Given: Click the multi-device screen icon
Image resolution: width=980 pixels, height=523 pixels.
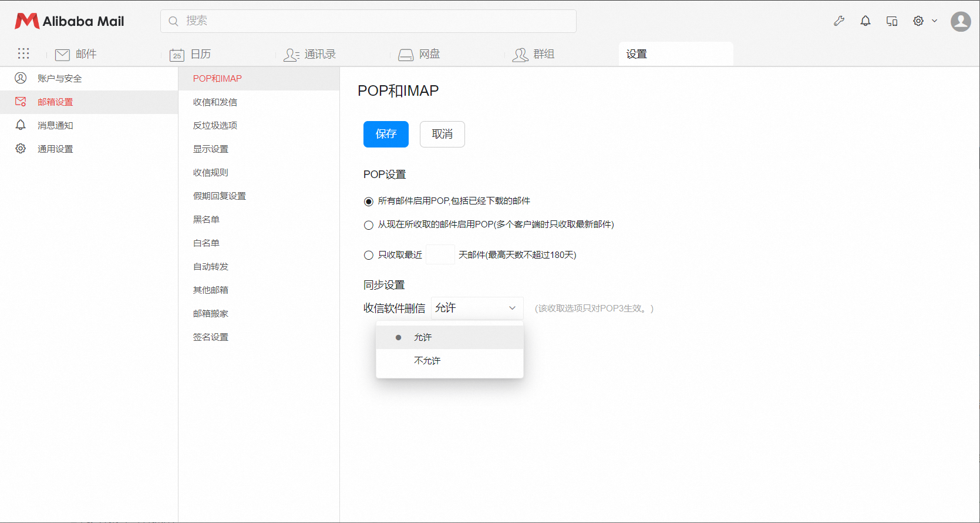Looking at the screenshot, I should click(892, 21).
